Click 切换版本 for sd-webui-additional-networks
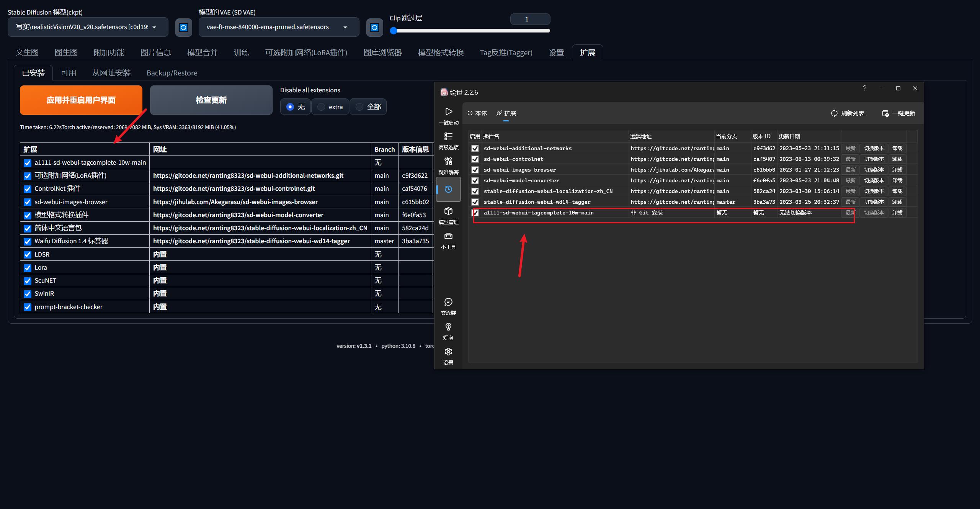The height and width of the screenshot is (509, 980). coord(874,148)
